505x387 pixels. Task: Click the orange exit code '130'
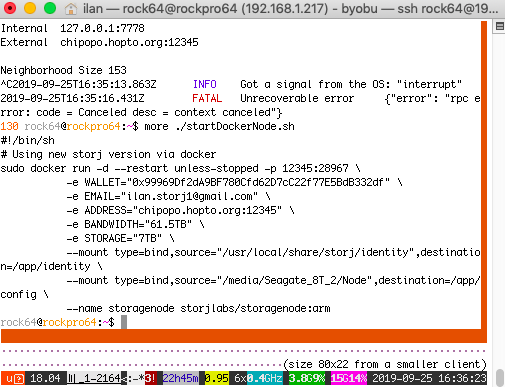click(x=9, y=126)
